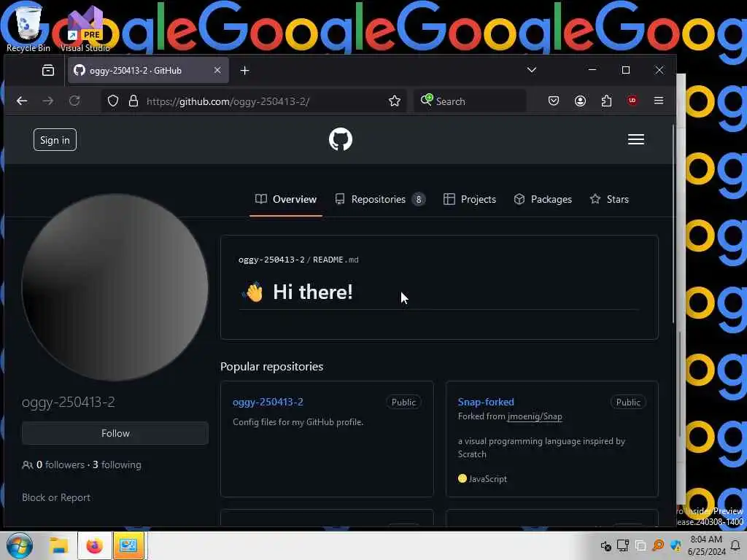This screenshot has width=747, height=560.
Task: Open the extensions puzzle icon
Action: point(606,101)
